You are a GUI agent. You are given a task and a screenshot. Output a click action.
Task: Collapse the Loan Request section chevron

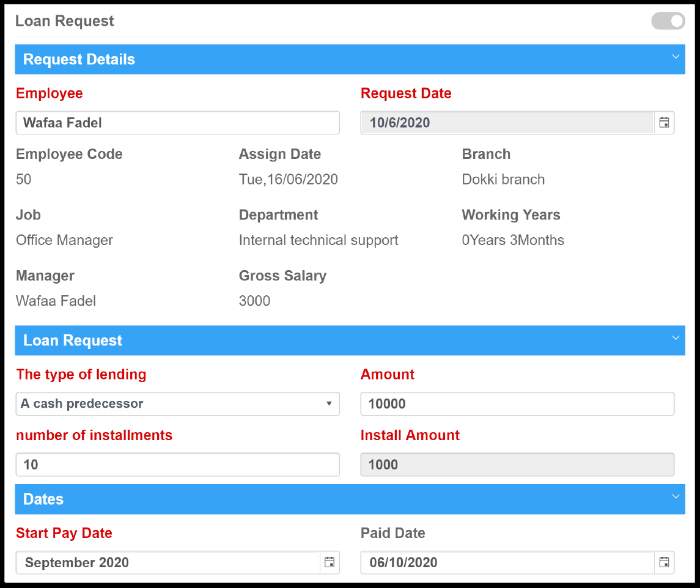click(676, 338)
